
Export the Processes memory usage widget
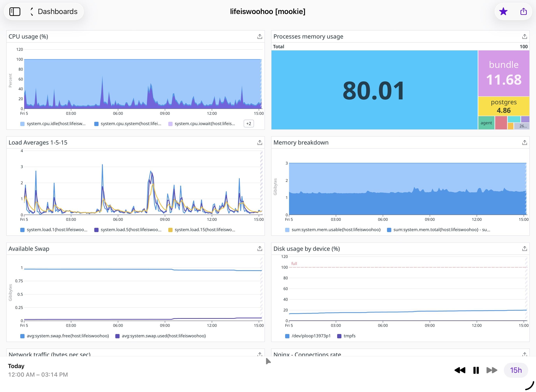point(524,37)
